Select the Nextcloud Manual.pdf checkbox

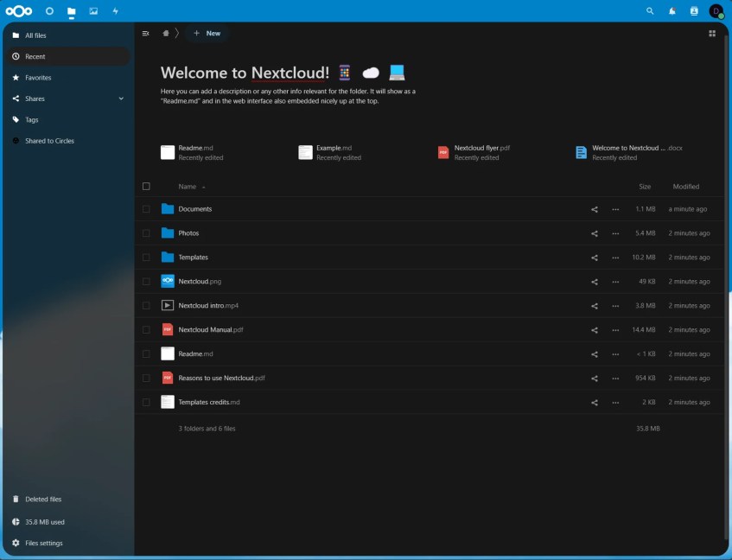(x=146, y=329)
